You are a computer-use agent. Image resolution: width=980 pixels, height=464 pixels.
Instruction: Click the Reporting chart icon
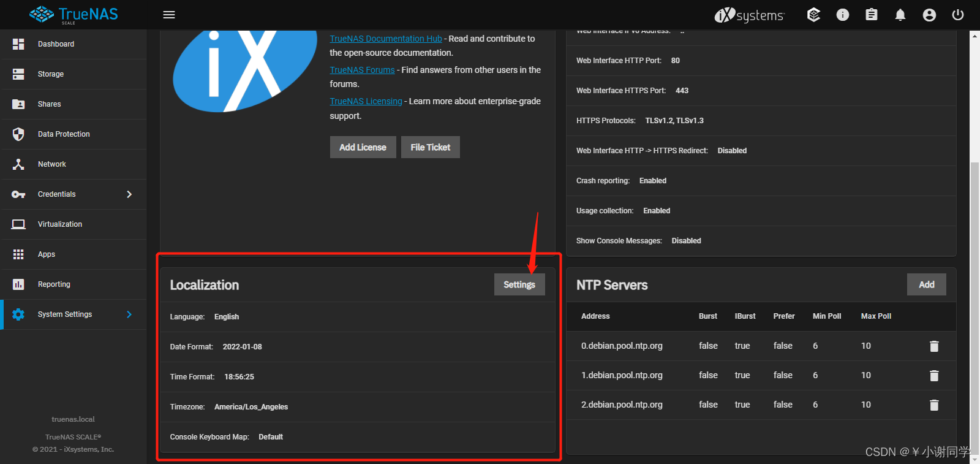coord(18,284)
